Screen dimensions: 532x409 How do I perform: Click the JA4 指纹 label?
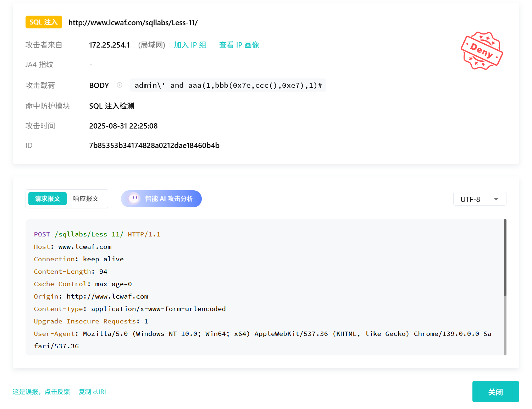pyautogui.click(x=39, y=65)
